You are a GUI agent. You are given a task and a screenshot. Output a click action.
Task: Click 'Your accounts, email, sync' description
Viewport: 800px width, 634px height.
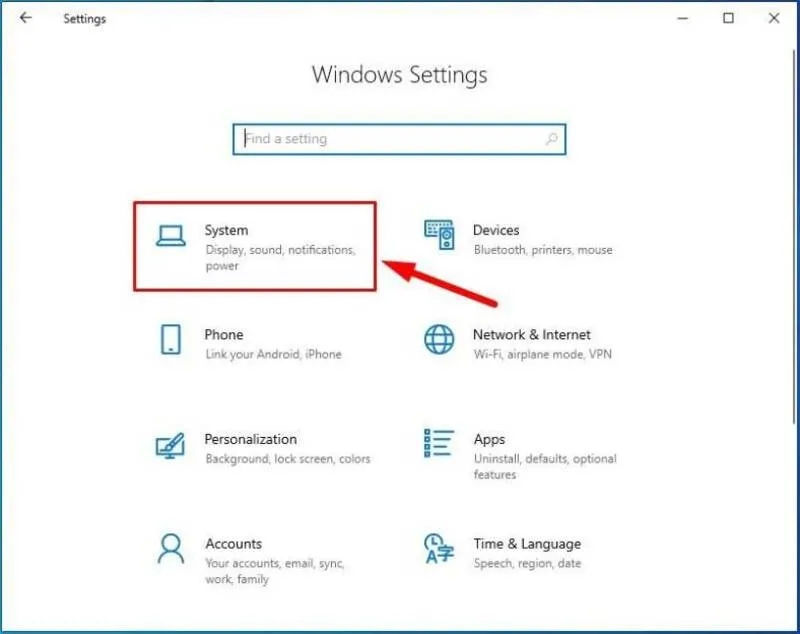275,571
